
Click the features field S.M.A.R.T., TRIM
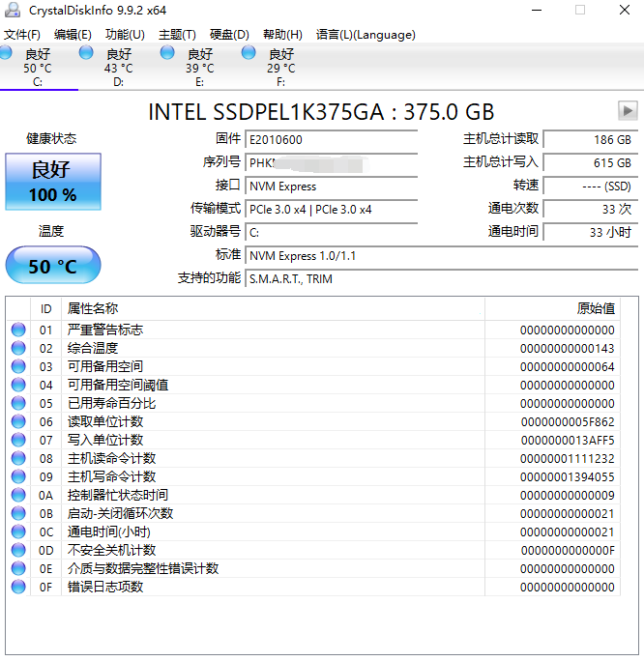tap(442, 278)
